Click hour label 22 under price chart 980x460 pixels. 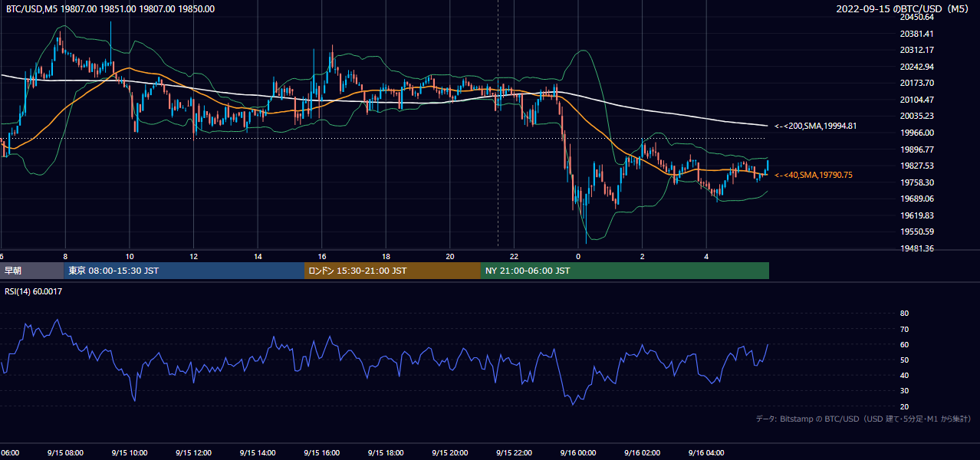point(514,257)
